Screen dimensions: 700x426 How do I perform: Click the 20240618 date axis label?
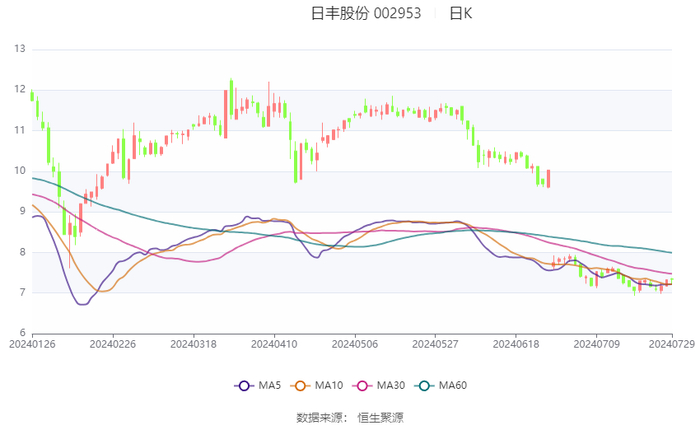[514, 343]
